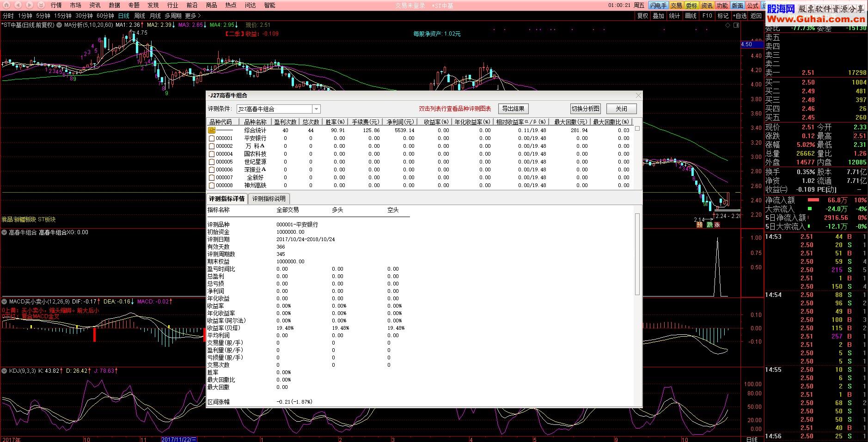This screenshot has height=442, width=868.
Task: Open the 数据 menu
Action: point(114,5)
